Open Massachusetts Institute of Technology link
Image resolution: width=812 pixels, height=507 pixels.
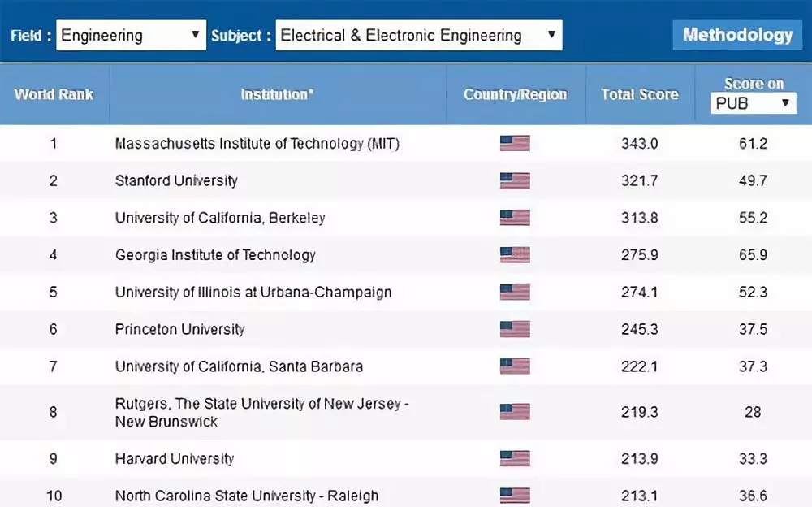point(257,144)
